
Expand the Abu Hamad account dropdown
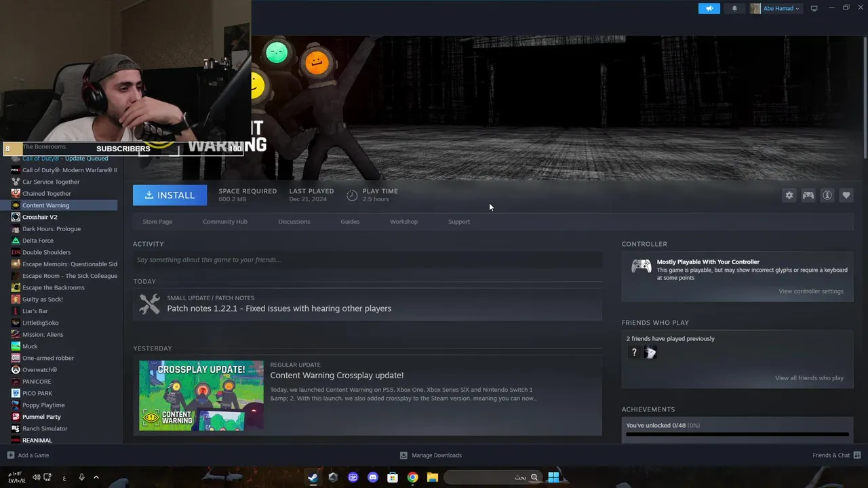[775, 8]
